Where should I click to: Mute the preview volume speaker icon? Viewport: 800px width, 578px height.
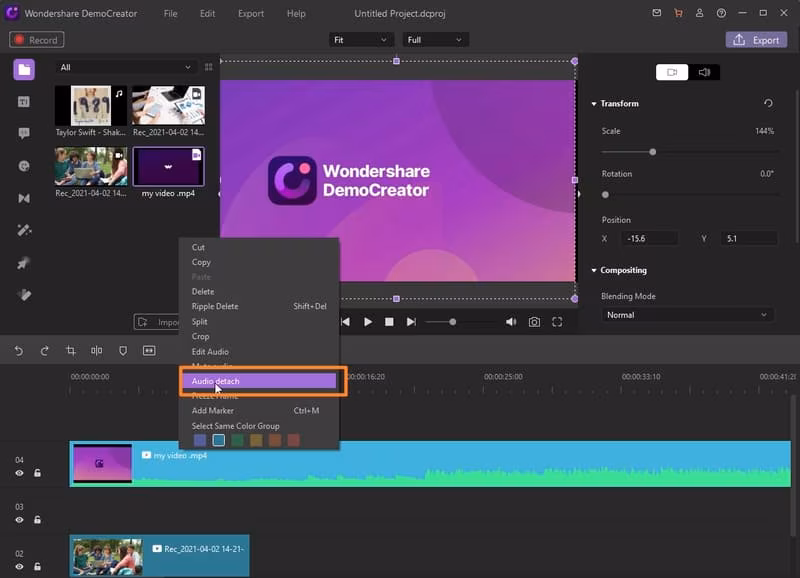point(511,322)
